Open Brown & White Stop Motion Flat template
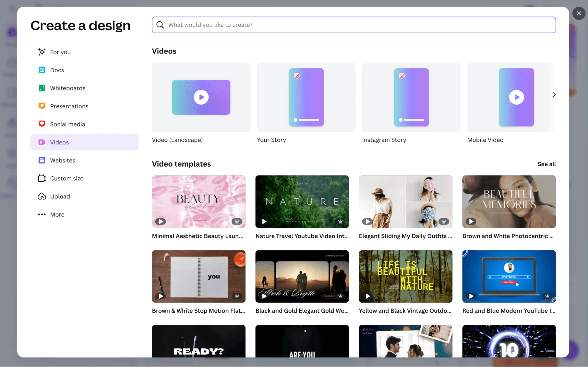 pyautogui.click(x=199, y=276)
